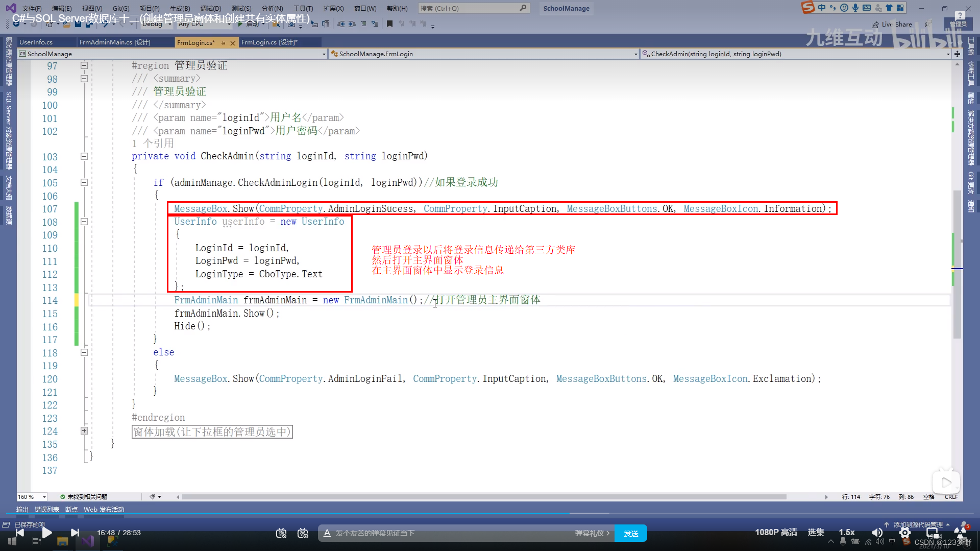Play the video with the play button
Viewport: 980px width, 551px height.
(46, 533)
